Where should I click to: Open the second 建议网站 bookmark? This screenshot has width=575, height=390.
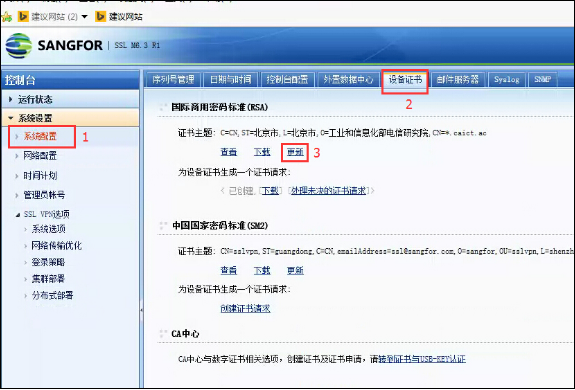point(119,16)
